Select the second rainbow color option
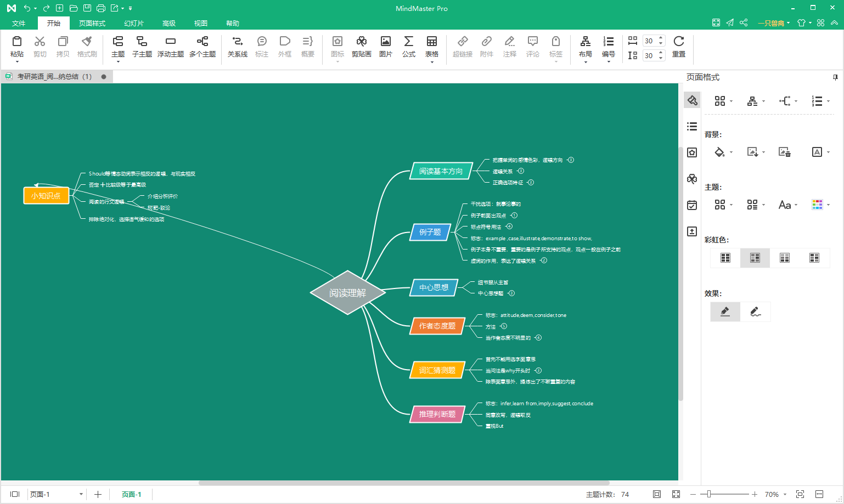Viewport: 844px width, 504px height. (x=755, y=258)
